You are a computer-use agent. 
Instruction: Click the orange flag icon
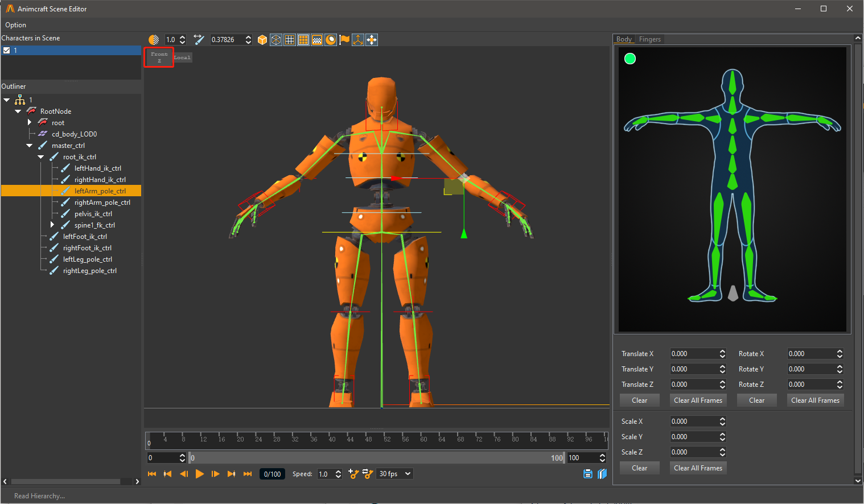344,40
